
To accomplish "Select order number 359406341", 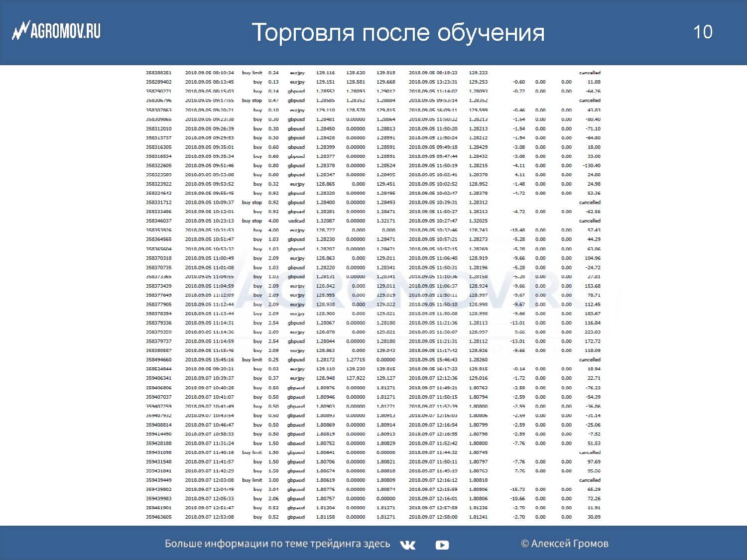I will [x=158, y=378].
